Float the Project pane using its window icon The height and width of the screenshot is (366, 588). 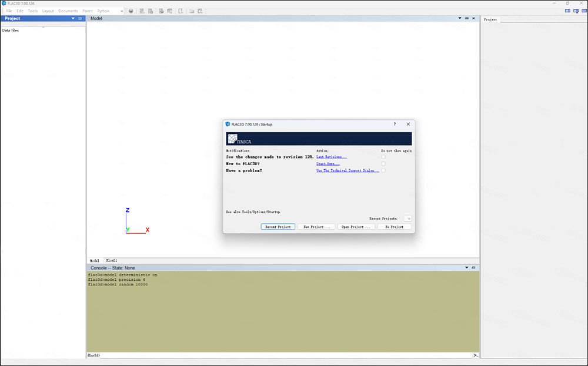pyautogui.click(x=80, y=18)
